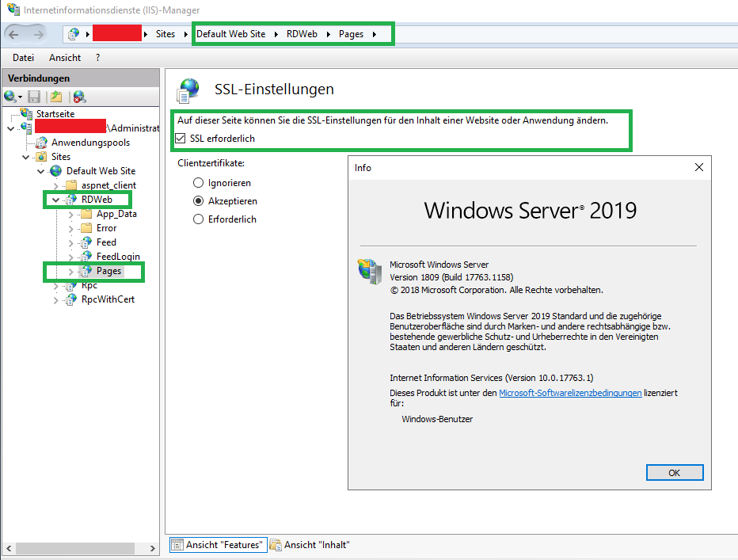Select the RDWeb tree item
Image resolution: width=738 pixels, height=560 pixels.
pos(97,200)
